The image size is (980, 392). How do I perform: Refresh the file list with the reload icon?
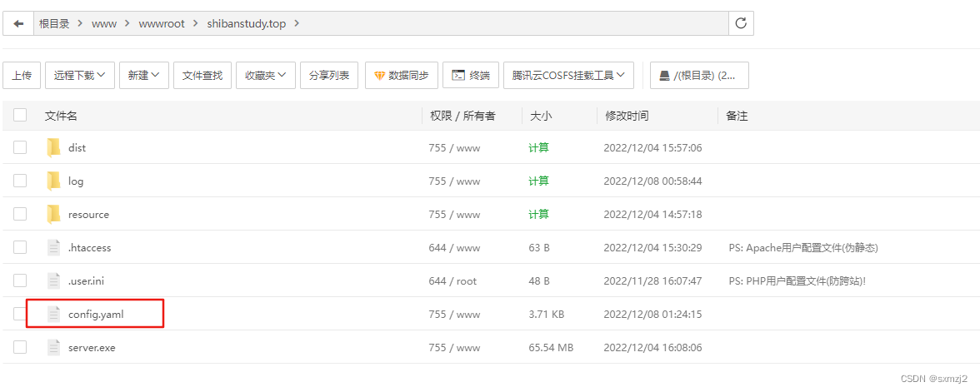tap(742, 23)
